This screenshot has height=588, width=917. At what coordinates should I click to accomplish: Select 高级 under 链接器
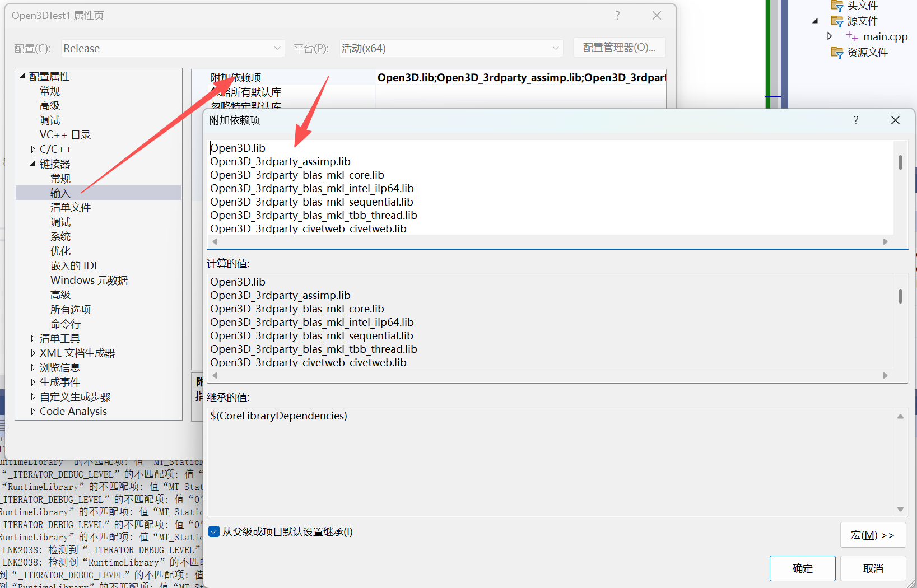tap(60, 295)
